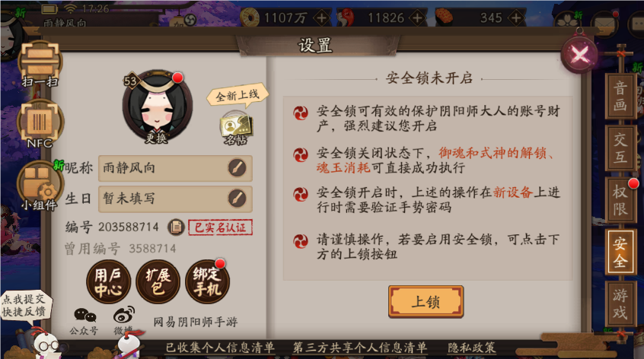Change avatar via 更换 portrait
644x359 pixels.
pyautogui.click(x=157, y=107)
